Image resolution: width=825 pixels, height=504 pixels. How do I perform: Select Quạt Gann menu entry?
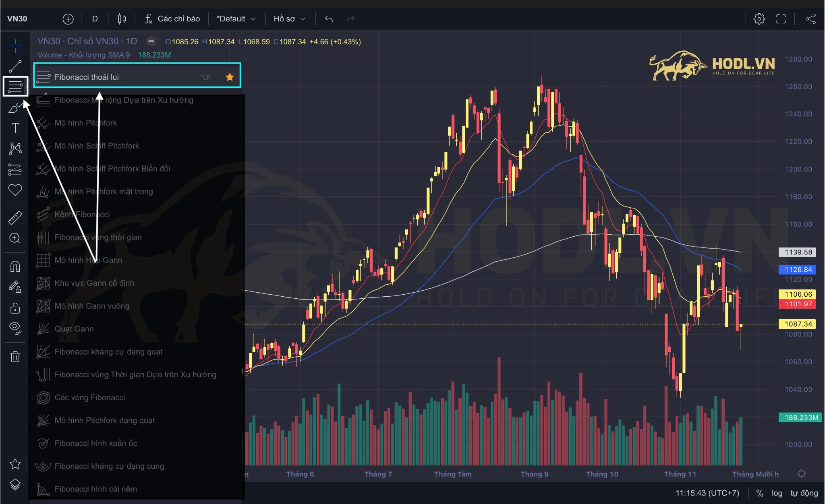point(74,329)
